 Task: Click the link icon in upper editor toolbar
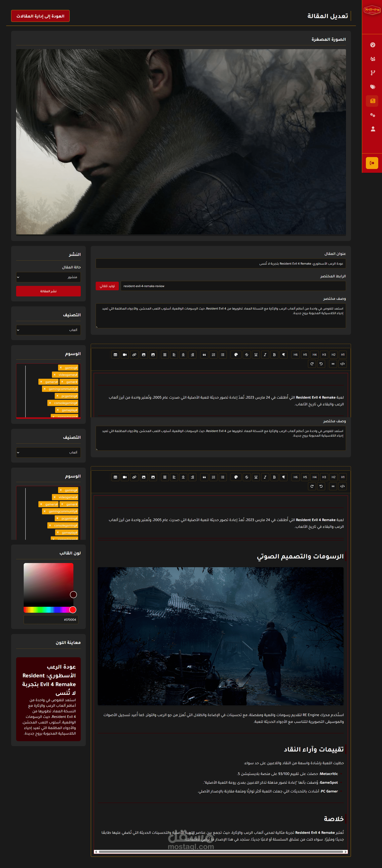[134, 354]
